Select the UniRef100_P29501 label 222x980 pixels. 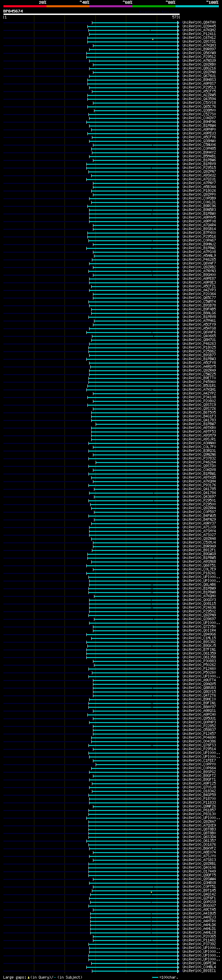click(x=199, y=500)
